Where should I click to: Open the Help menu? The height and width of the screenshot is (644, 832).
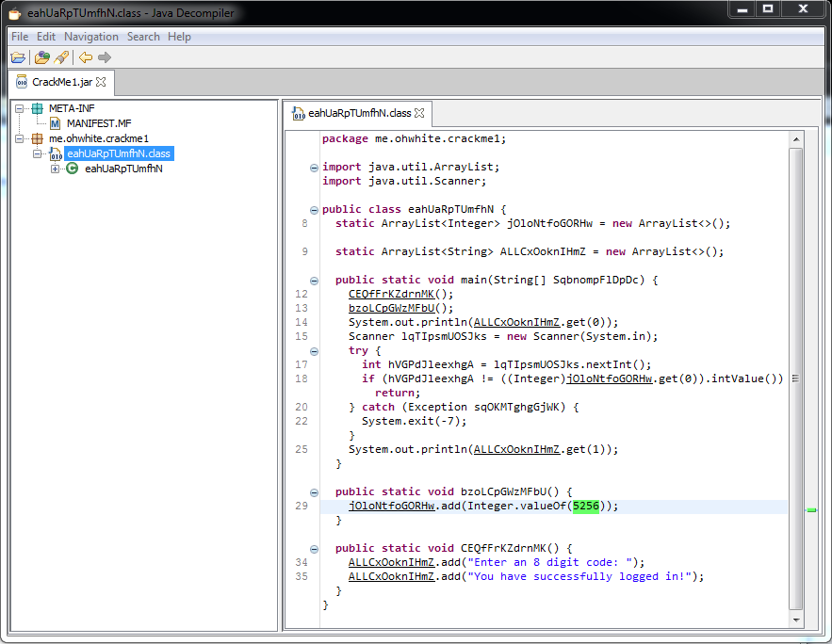179,37
